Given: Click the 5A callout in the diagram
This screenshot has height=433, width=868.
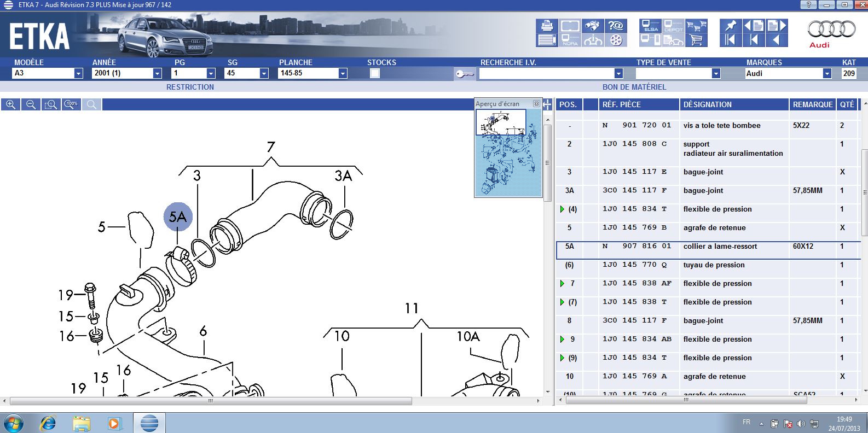Looking at the screenshot, I should (178, 217).
